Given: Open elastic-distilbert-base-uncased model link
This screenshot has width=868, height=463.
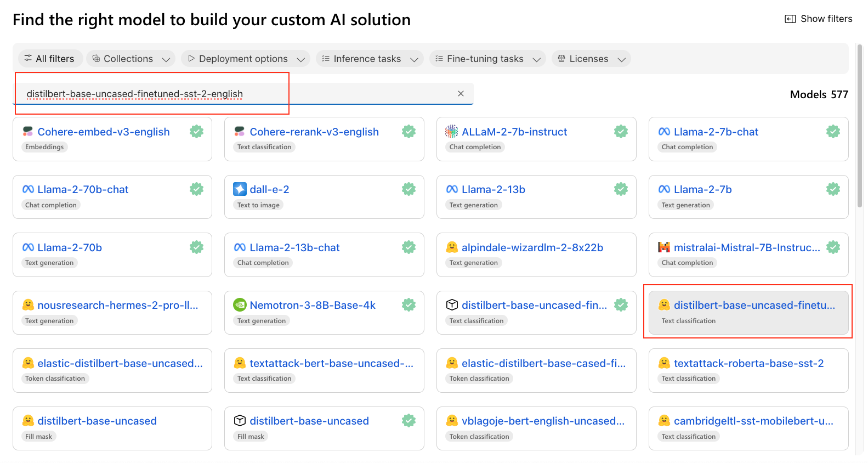Looking at the screenshot, I should pyautogui.click(x=120, y=363).
